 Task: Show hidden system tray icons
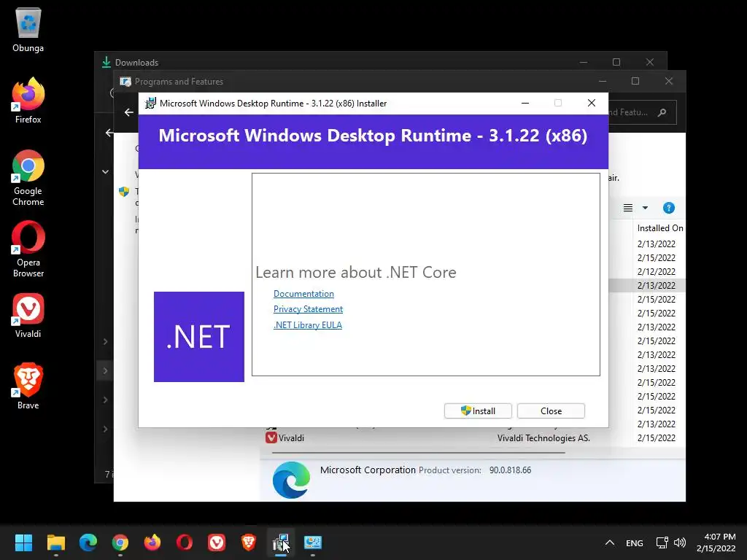point(609,542)
